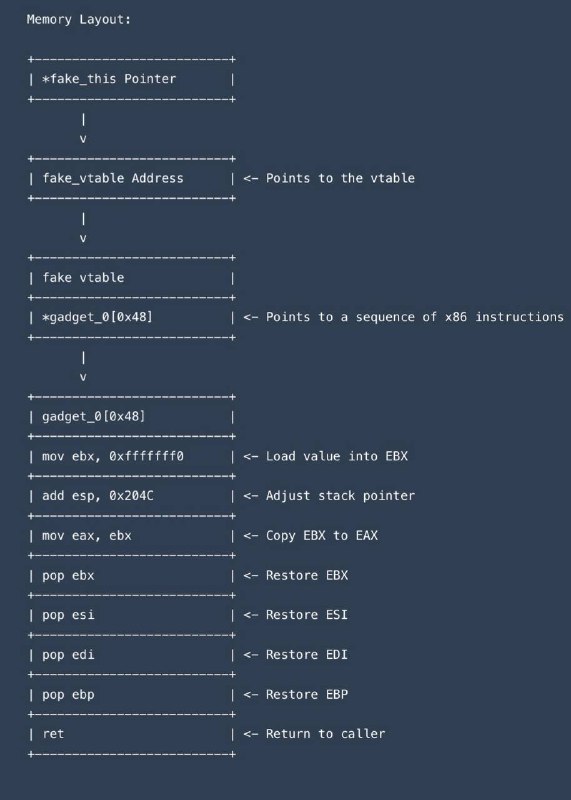Click the 'Points to a sequence of x86 instructions' note
Screen dimensions: 571x800
(404, 317)
